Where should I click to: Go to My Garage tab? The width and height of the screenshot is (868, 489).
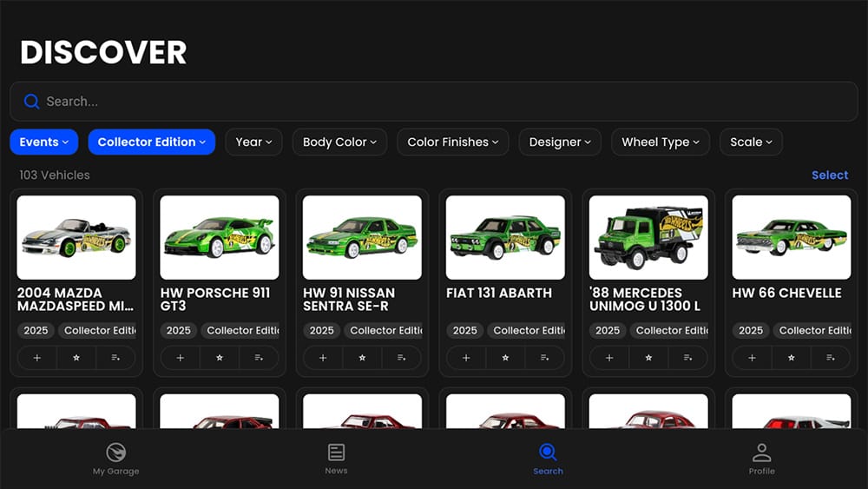[x=116, y=459]
